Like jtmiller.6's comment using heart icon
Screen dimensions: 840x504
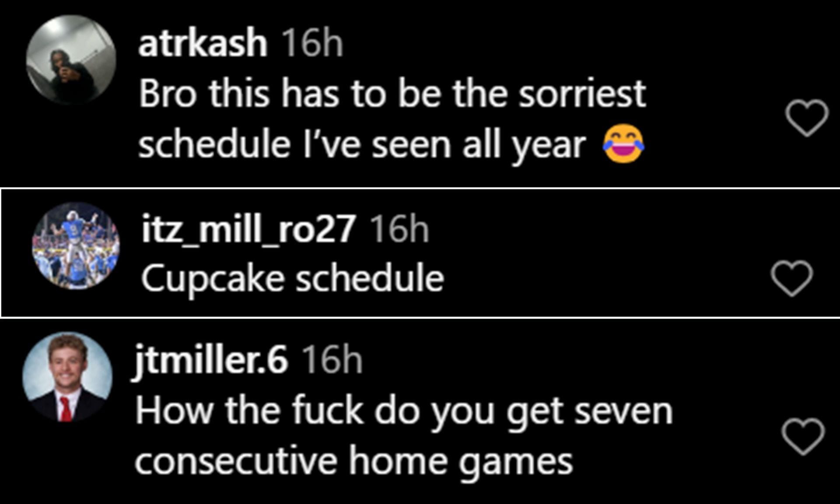[x=803, y=436]
